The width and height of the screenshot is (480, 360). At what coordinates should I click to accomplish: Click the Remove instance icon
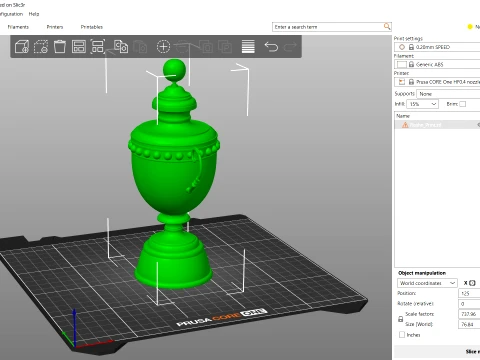(182, 47)
